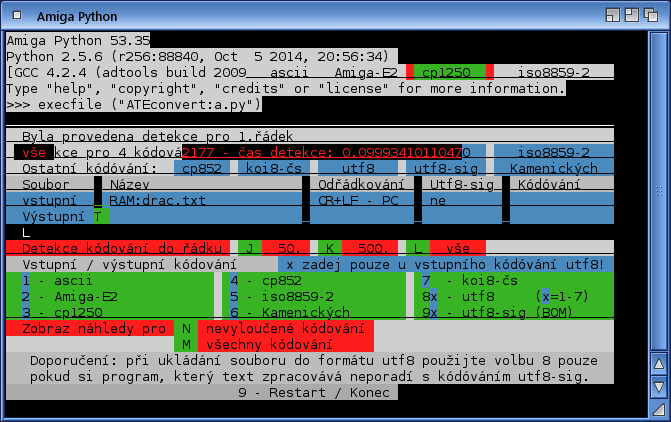Click the scroll down arrow on the right border
The width and height of the screenshot is (671, 422).
coord(658,386)
